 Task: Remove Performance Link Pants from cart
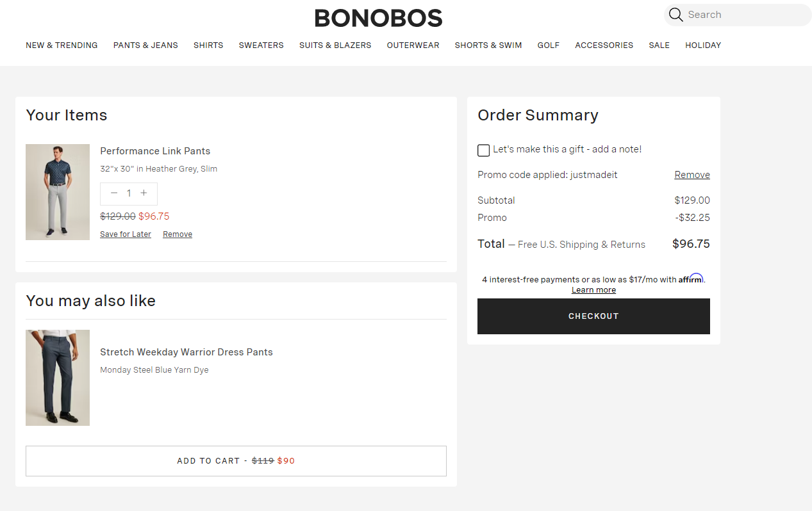point(178,234)
